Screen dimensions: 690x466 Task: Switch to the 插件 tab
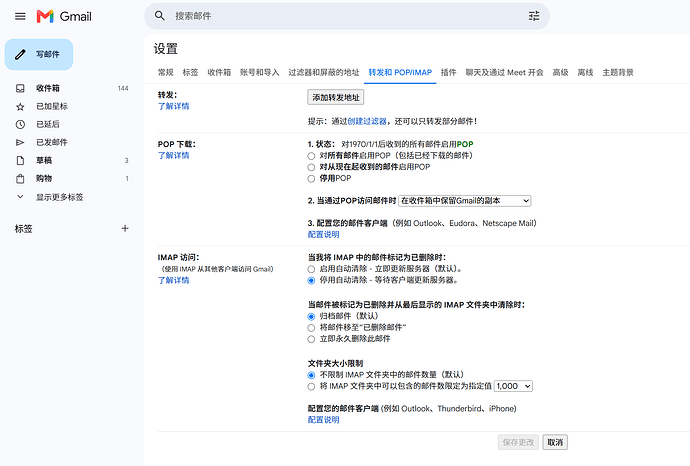tap(448, 72)
